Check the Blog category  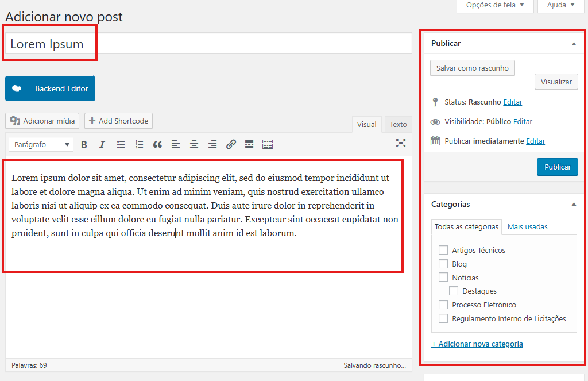443,264
